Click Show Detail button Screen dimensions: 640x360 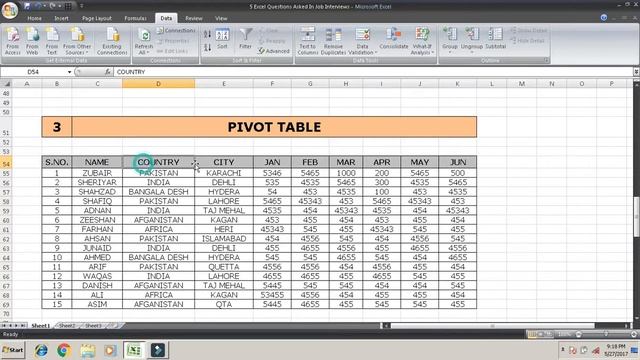click(x=529, y=31)
